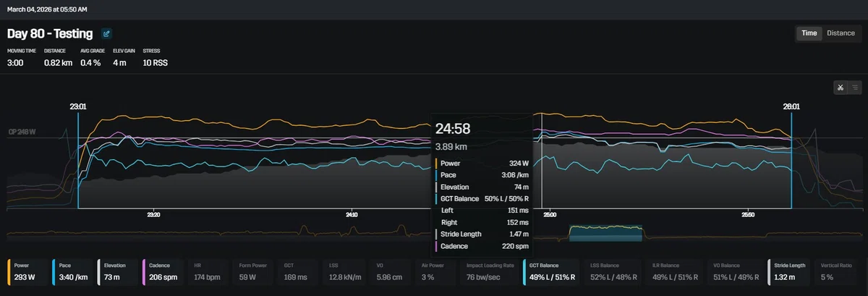Click the 23:20 time axis label
Viewport: 868px width, 296px height.
tap(153, 215)
